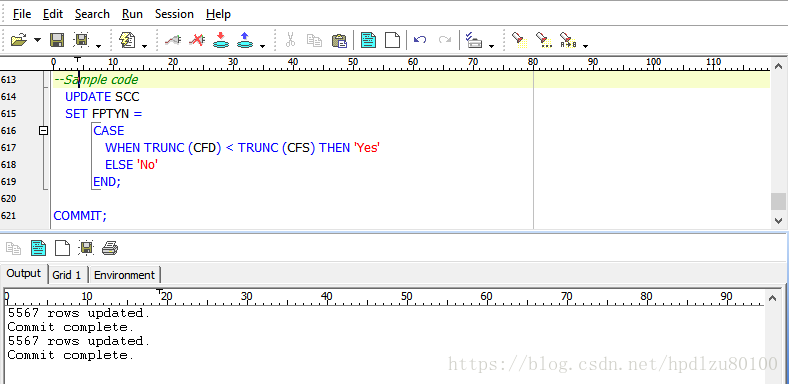Viewport: 789px width, 384px height.
Task: Click the CASE keyword on line 616
Action: click(109, 131)
